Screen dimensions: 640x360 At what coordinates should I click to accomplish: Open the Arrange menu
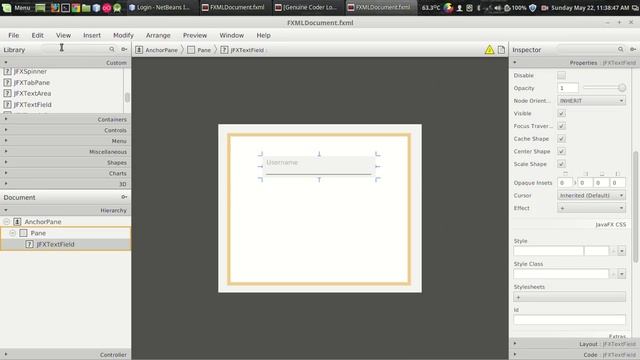[x=158, y=36]
